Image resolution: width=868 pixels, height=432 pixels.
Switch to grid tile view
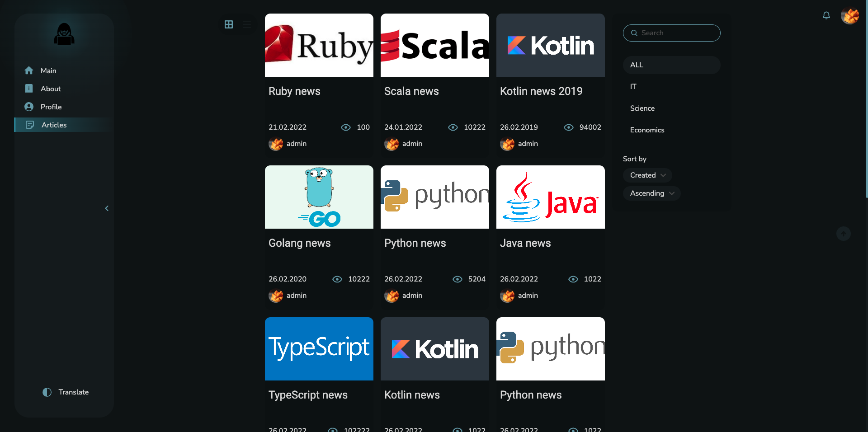(x=229, y=24)
